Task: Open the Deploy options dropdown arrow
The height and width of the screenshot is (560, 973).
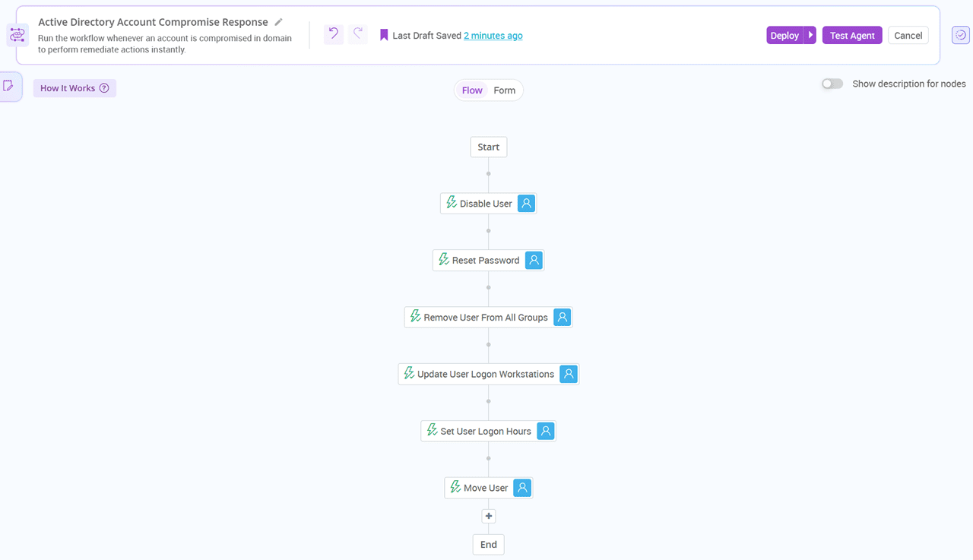Action: [x=810, y=34]
